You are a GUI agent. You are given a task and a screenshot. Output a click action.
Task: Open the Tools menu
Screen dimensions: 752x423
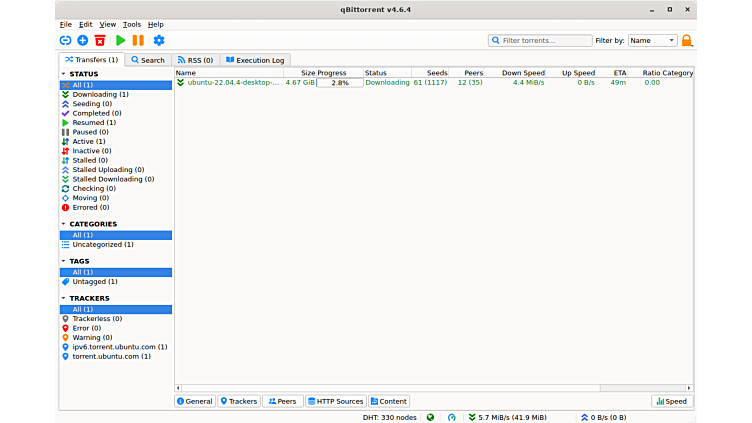pyautogui.click(x=132, y=24)
